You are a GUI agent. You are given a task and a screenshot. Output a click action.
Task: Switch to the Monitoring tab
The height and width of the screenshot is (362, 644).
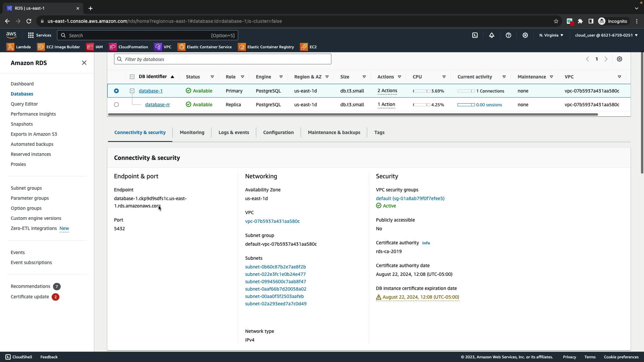click(192, 132)
